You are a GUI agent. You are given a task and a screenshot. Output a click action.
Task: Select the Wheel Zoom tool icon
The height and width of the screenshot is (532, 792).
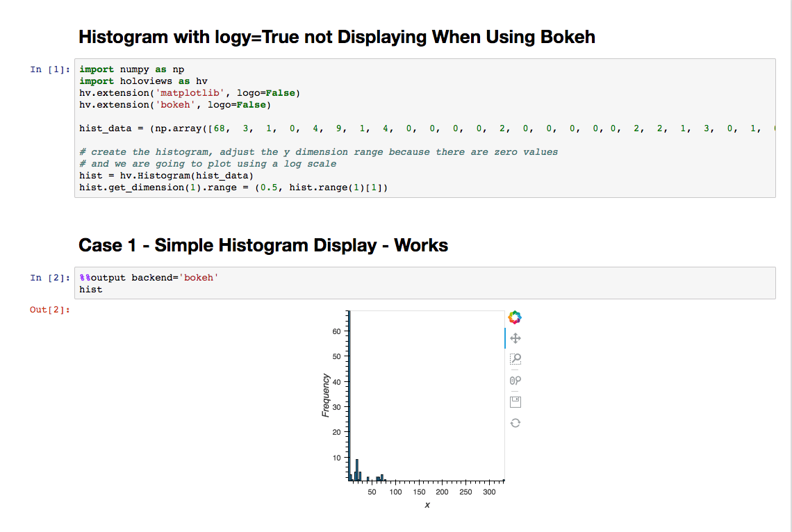515,380
